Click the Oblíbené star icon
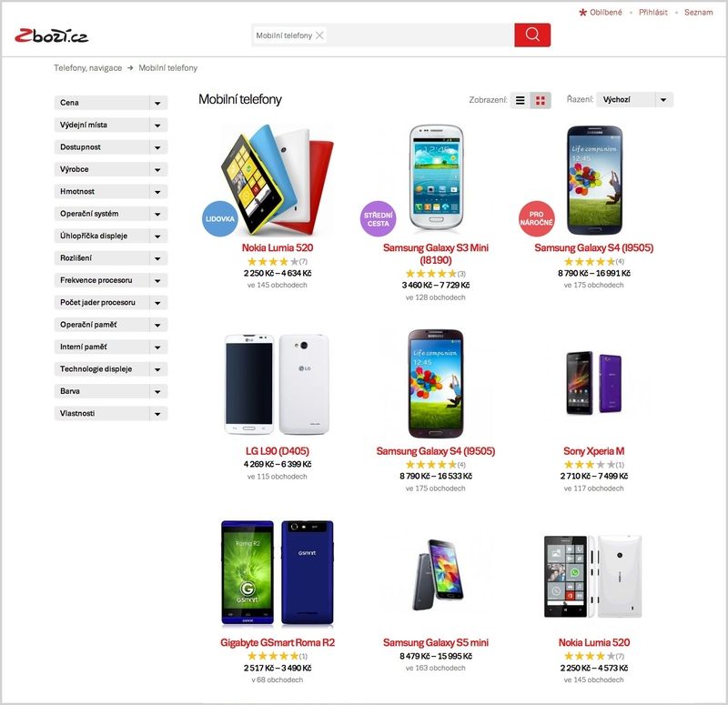 point(583,13)
